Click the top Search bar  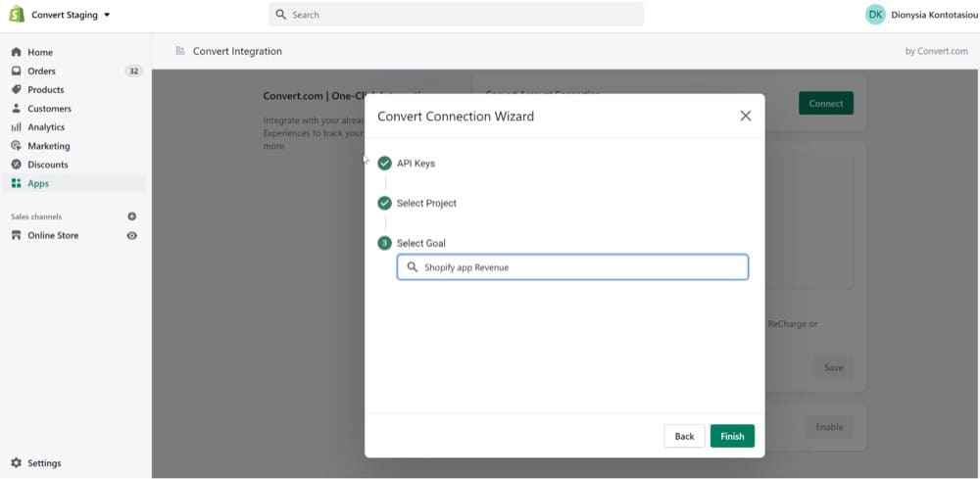click(456, 15)
